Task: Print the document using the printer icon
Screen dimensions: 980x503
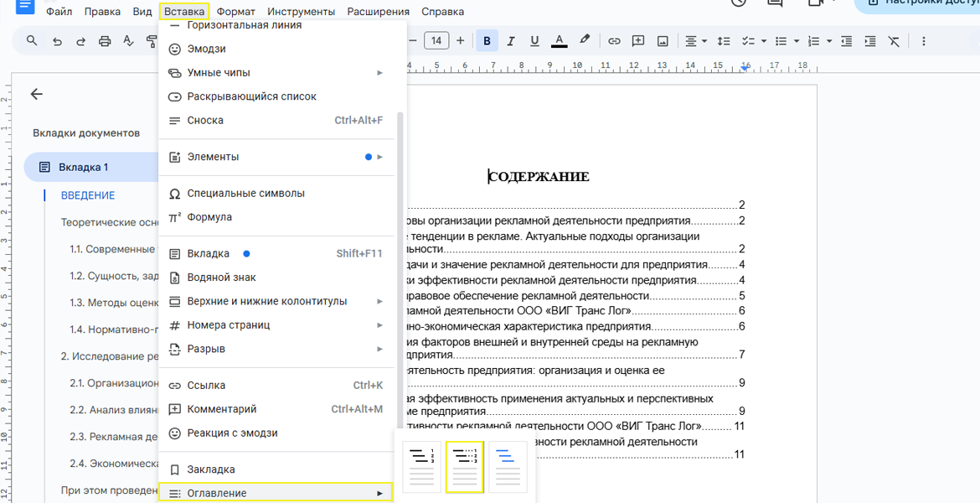Action: point(105,41)
